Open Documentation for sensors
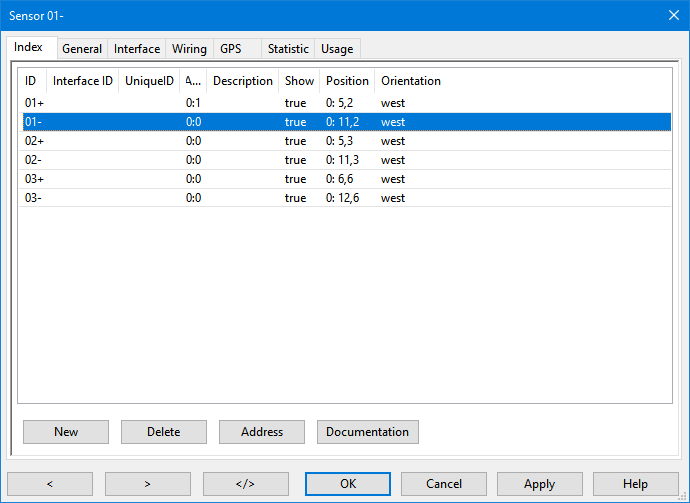This screenshot has width=690, height=503. 367,432
